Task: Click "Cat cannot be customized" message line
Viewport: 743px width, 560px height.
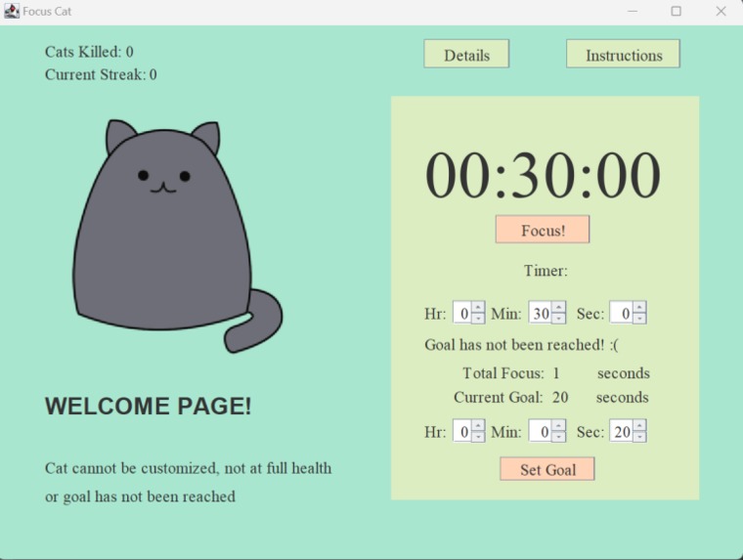Action: pos(188,468)
